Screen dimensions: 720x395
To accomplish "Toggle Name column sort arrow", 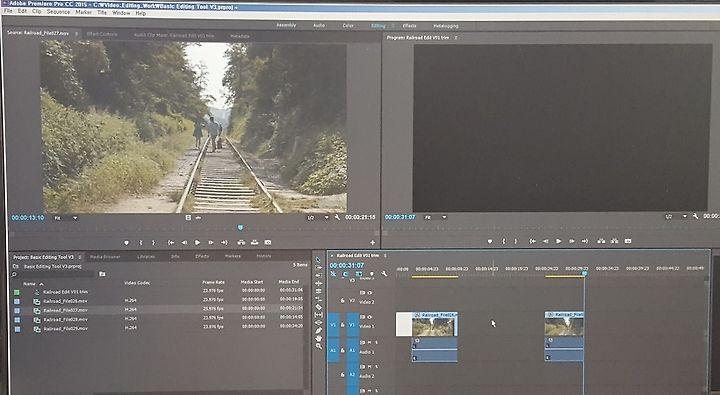I will (41, 284).
